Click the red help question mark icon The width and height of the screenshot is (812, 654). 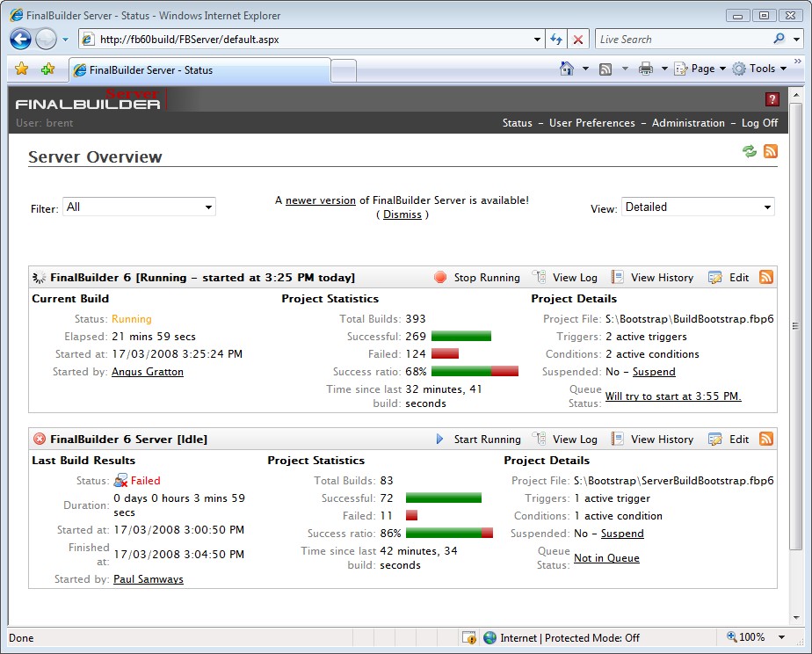(772, 99)
